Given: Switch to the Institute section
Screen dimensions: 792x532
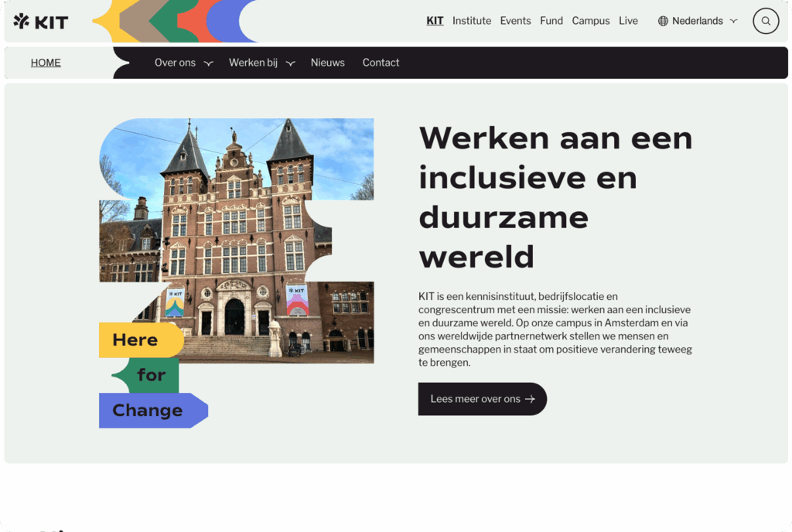Looking at the screenshot, I should click(472, 21).
